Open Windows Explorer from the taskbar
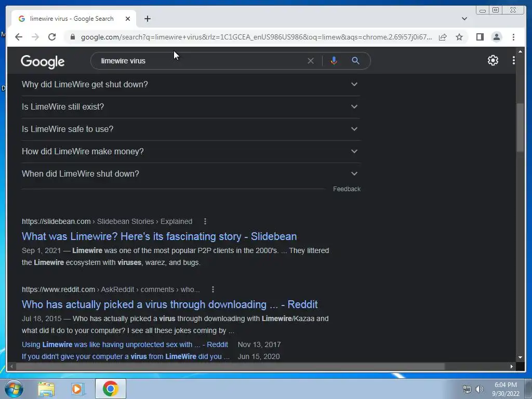Image resolution: width=532 pixels, height=399 pixels. (x=46, y=389)
